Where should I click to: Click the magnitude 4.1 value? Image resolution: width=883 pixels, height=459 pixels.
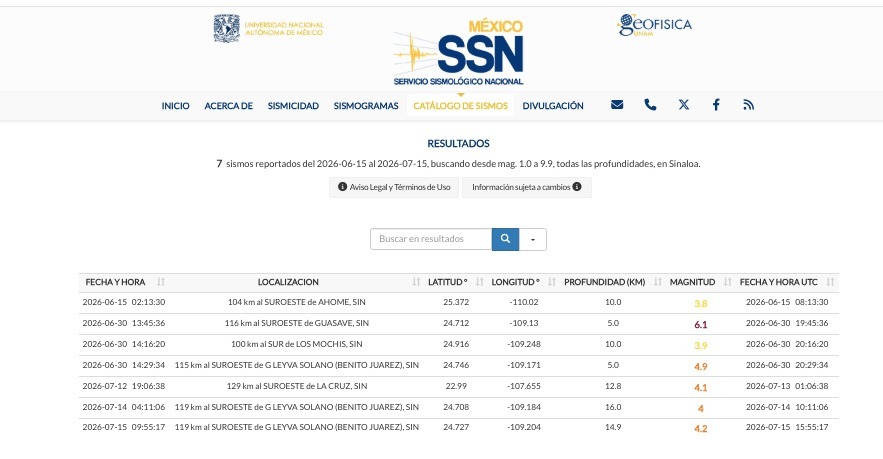click(x=701, y=387)
